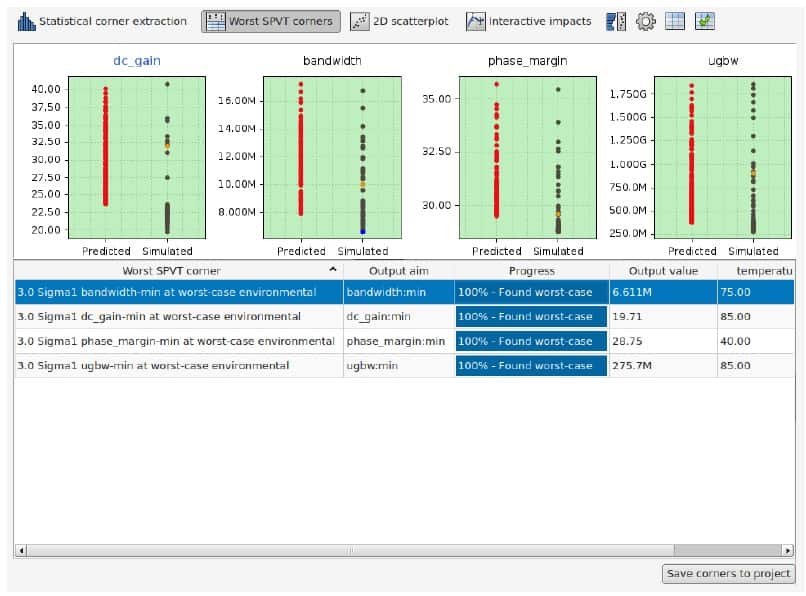Click the Progress column header

click(532, 270)
